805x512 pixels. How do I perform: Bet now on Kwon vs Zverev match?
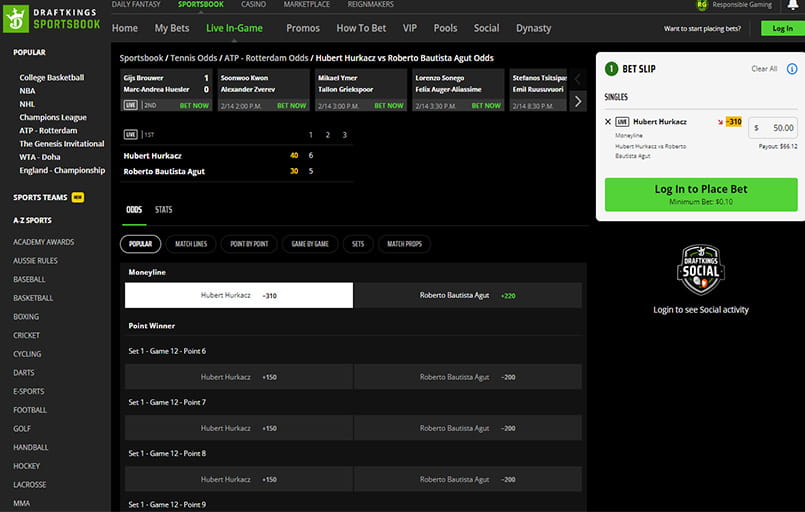pyautogui.click(x=291, y=105)
